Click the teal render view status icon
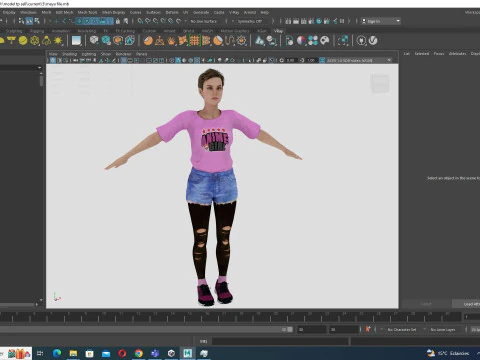The height and width of the screenshot is (360, 480). pos(319,21)
